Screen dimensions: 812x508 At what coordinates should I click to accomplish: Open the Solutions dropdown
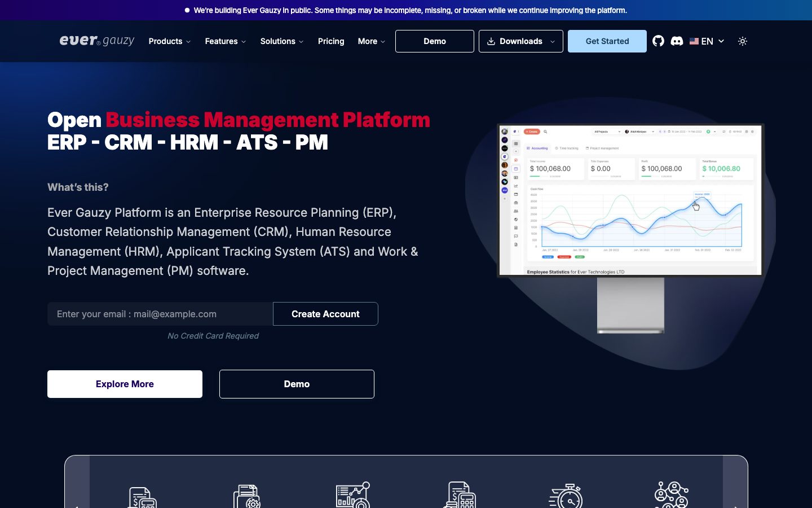click(x=282, y=41)
